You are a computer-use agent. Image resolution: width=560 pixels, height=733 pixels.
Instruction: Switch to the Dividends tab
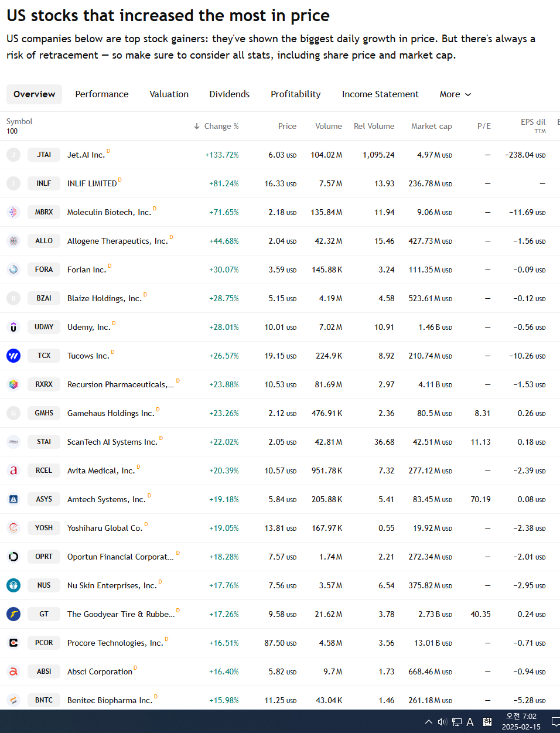[x=230, y=94]
